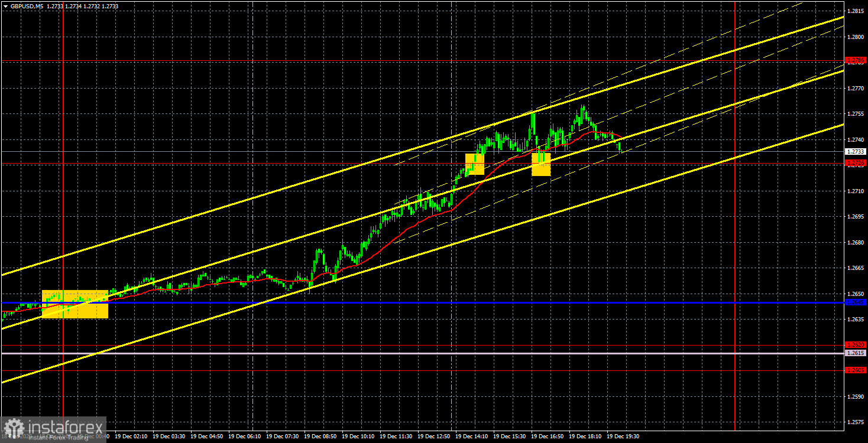Viewport: 868px width, 443px height.
Task: Click the 19 Dec 07:30 time label
Action: click(283, 437)
